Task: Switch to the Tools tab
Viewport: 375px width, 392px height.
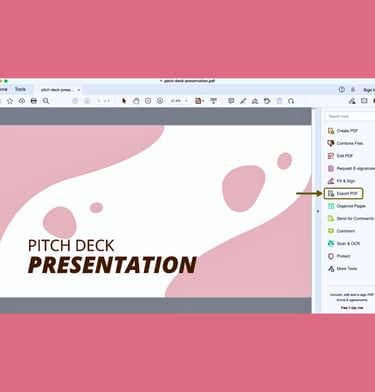Action: pyautogui.click(x=20, y=89)
